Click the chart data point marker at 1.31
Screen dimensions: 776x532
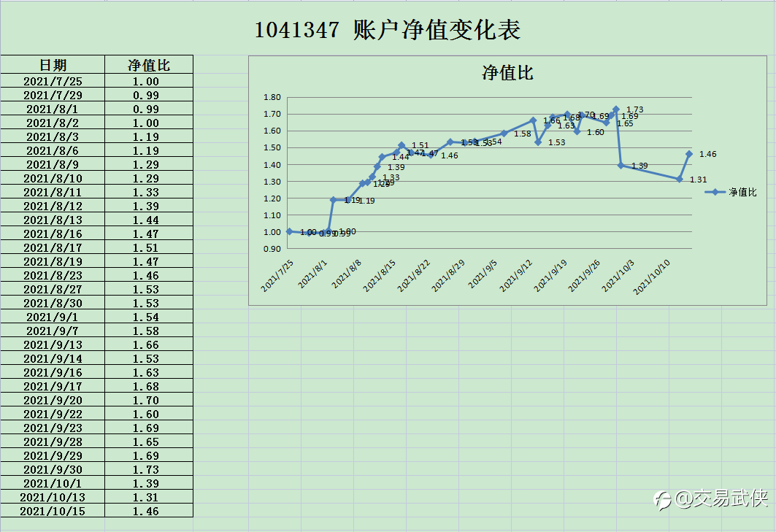(680, 179)
